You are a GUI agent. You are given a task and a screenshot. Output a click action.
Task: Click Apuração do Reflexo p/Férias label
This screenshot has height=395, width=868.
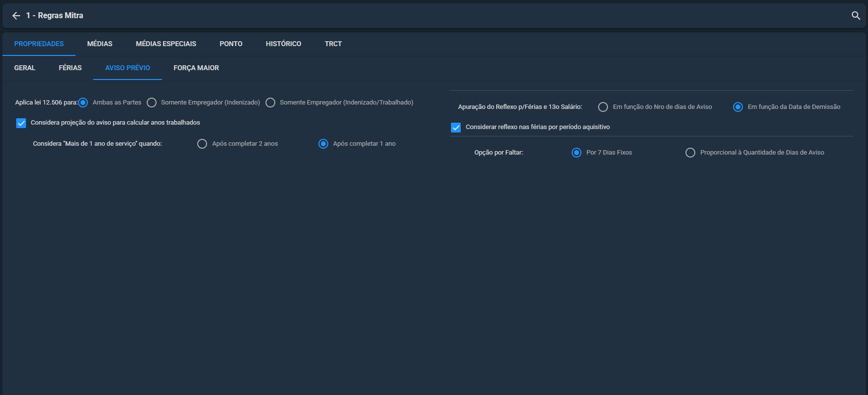click(x=520, y=107)
